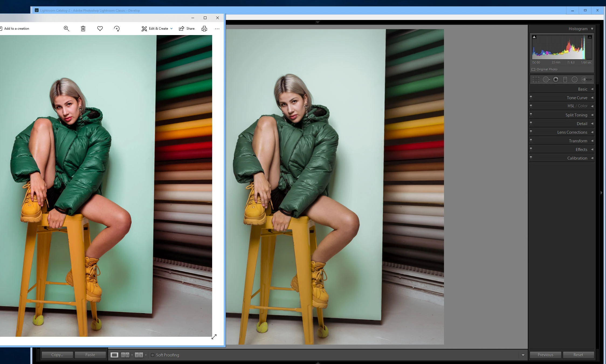Expand the Basic panel

(583, 89)
